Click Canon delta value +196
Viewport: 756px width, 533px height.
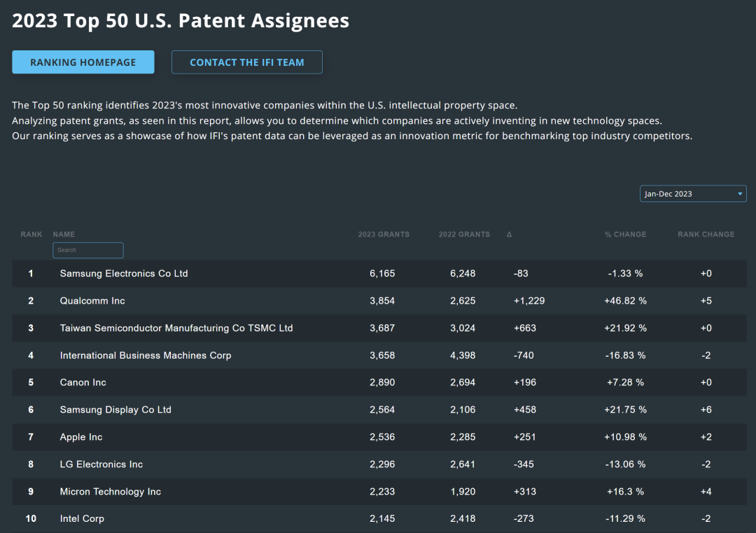coord(525,382)
